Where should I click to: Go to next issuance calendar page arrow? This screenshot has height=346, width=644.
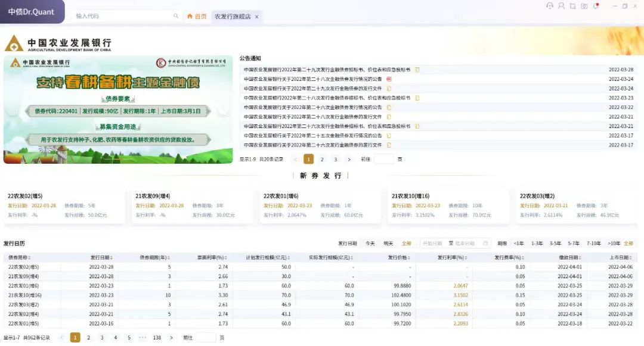click(171, 338)
